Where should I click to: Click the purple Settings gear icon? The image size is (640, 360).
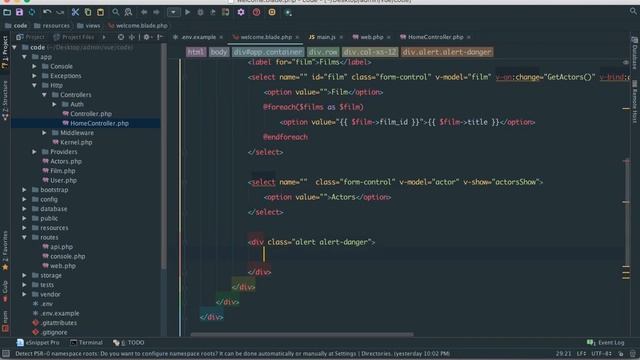point(241,12)
